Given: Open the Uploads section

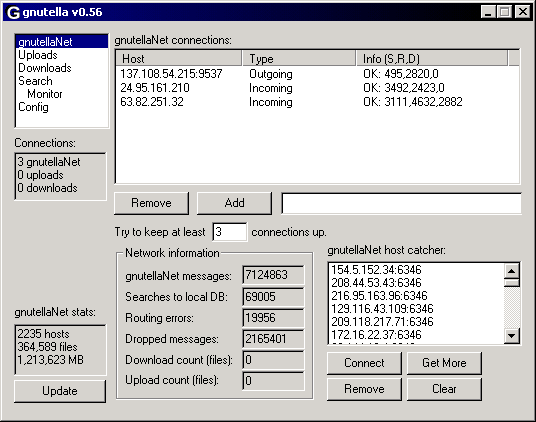Looking at the screenshot, I should click(x=38, y=55).
